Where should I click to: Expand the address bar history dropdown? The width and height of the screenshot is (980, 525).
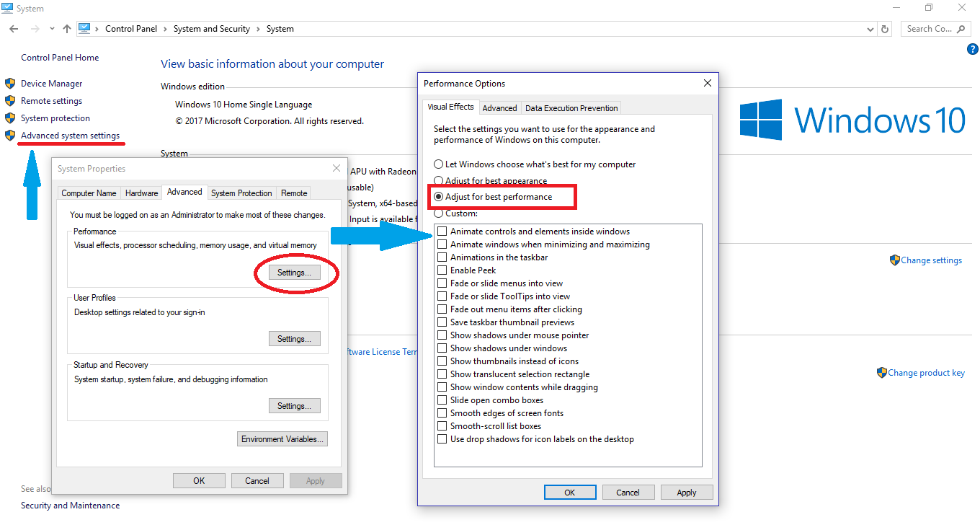click(x=870, y=29)
